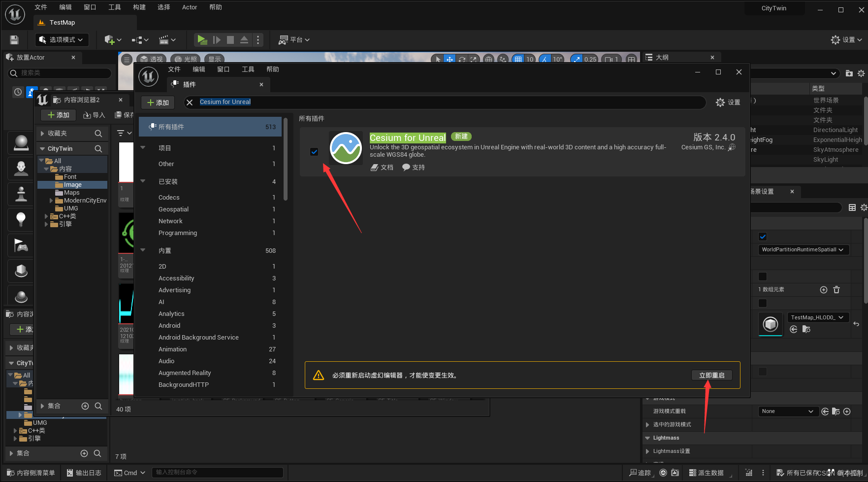This screenshot has width=868, height=482.
Task: Select 所有插件 category
Action: pyautogui.click(x=210, y=127)
